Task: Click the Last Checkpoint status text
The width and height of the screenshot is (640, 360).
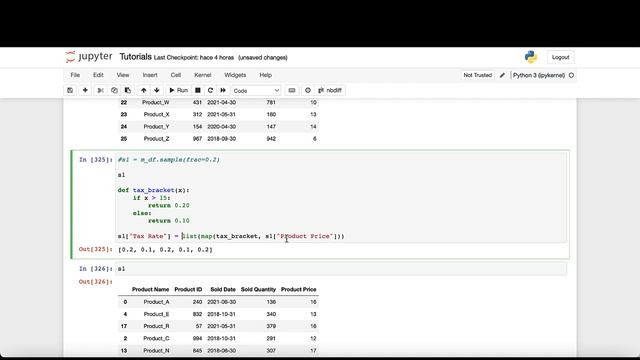Action: 194,58
